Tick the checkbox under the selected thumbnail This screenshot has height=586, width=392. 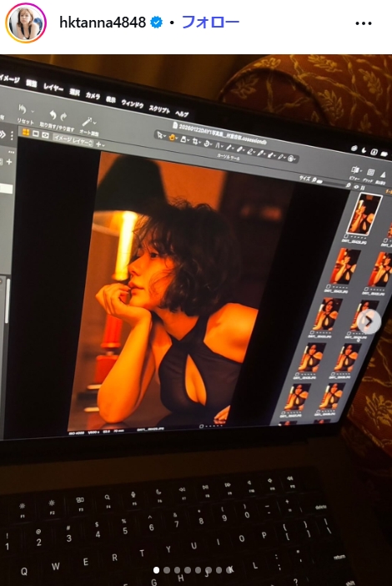(346, 236)
